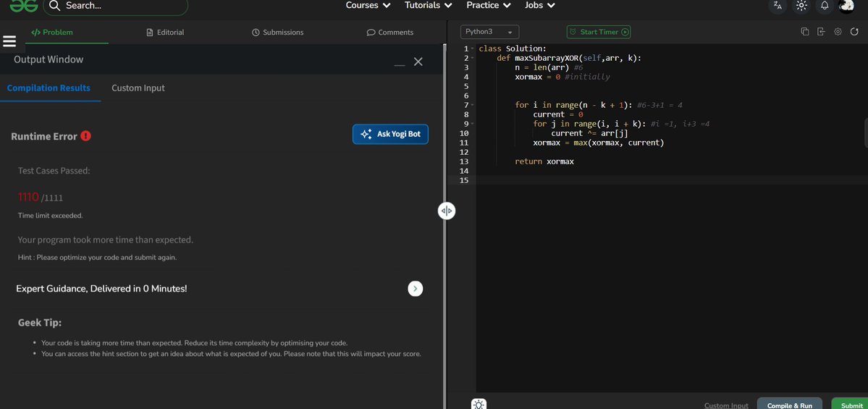Open the hamburger side menu
This screenshot has width=868, height=409.
coord(9,41)
